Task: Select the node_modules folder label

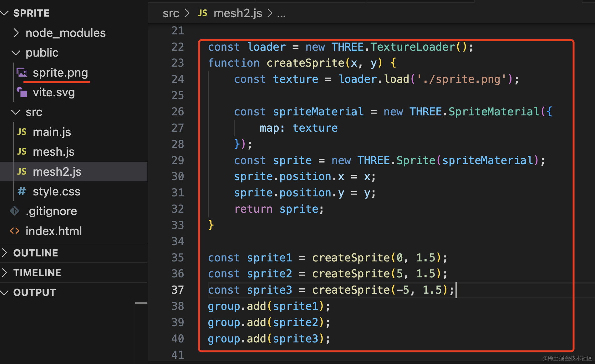Action: [66, 33]
